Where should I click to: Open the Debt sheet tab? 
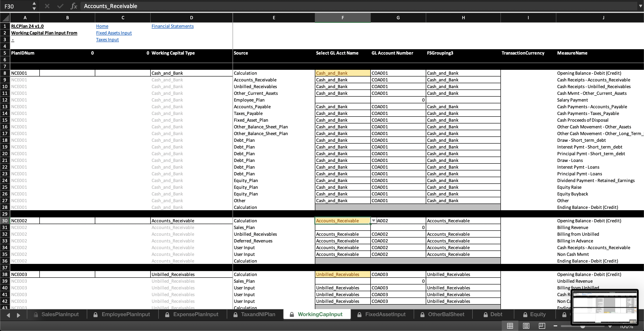pos(493,314)
